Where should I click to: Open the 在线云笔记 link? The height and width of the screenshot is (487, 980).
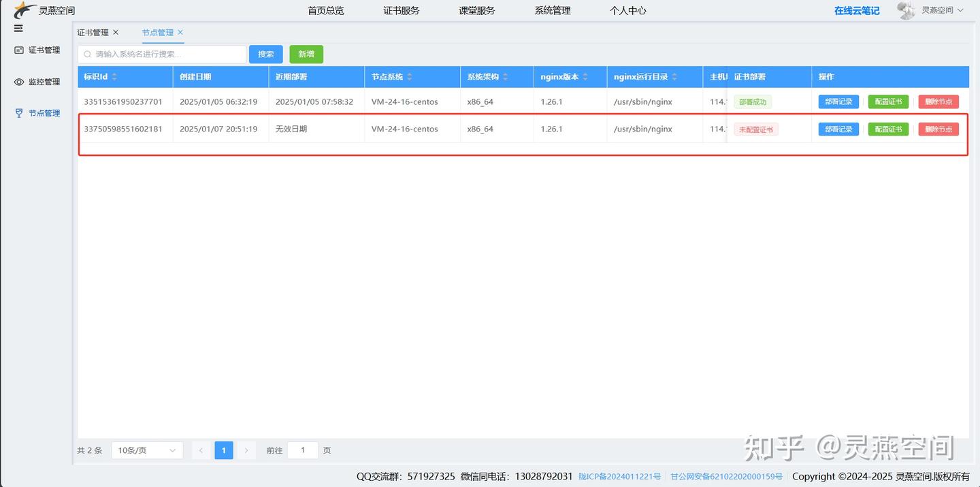point(856,10)
